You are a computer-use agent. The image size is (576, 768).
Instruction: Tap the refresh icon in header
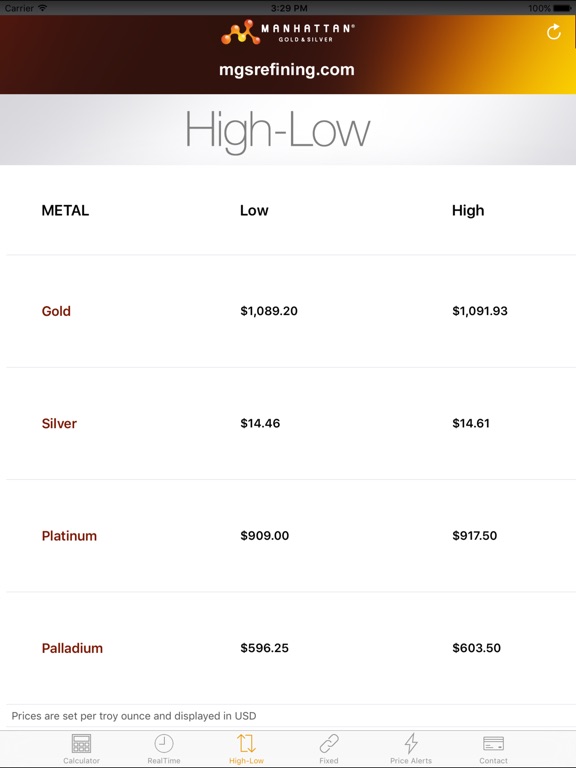[553, 32]
